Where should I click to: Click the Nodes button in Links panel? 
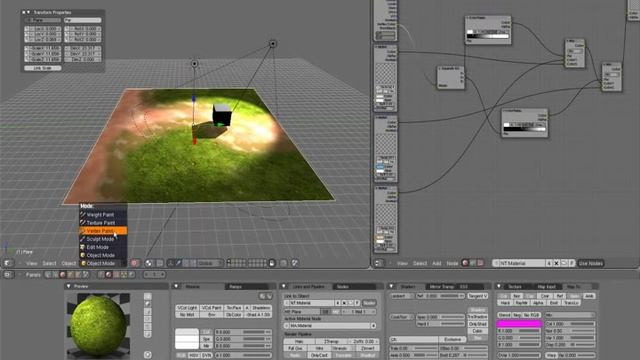tap(369, 303)
